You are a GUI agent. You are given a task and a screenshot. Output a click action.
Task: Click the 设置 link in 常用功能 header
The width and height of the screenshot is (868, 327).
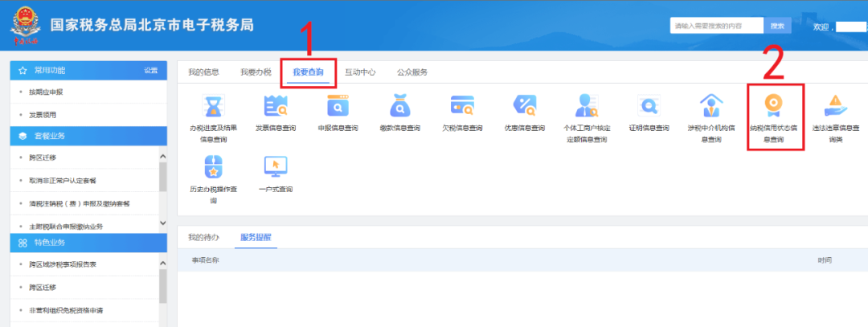[150, 70]
